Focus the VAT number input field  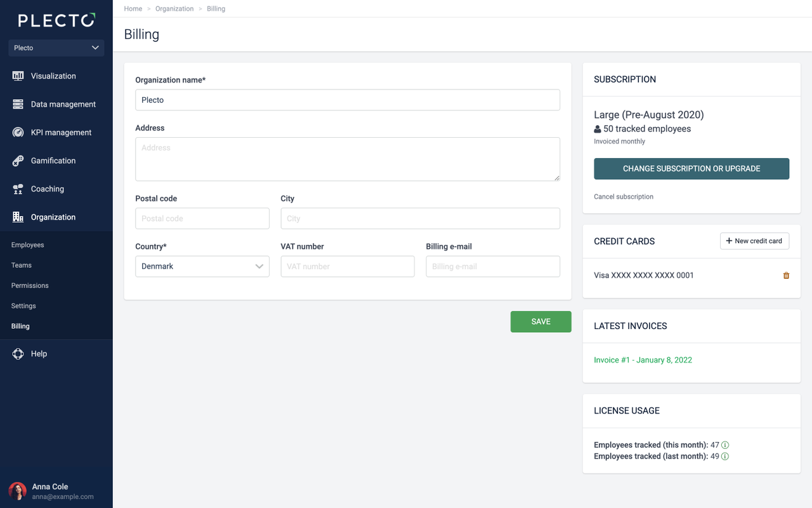(348, 267)
